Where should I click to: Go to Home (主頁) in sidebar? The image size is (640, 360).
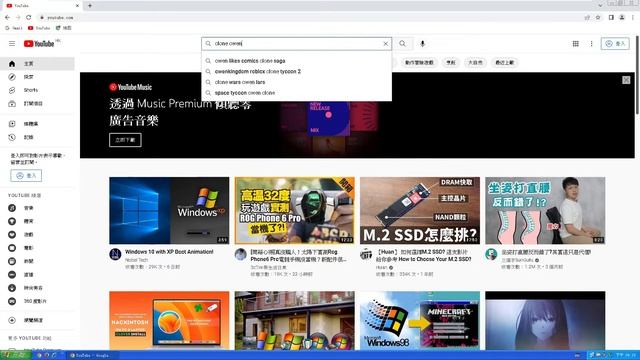[x=37, y=64]
